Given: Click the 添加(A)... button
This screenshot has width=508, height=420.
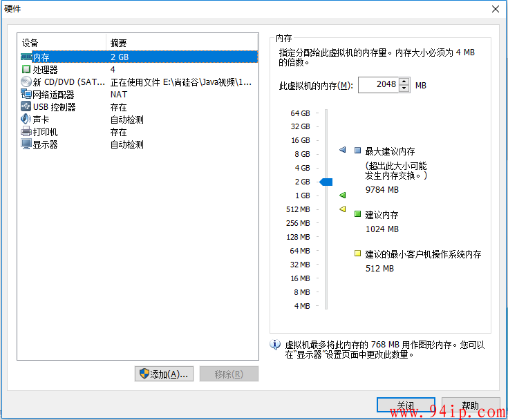Looking at the screenshot, I should click(x=164, y=374).
